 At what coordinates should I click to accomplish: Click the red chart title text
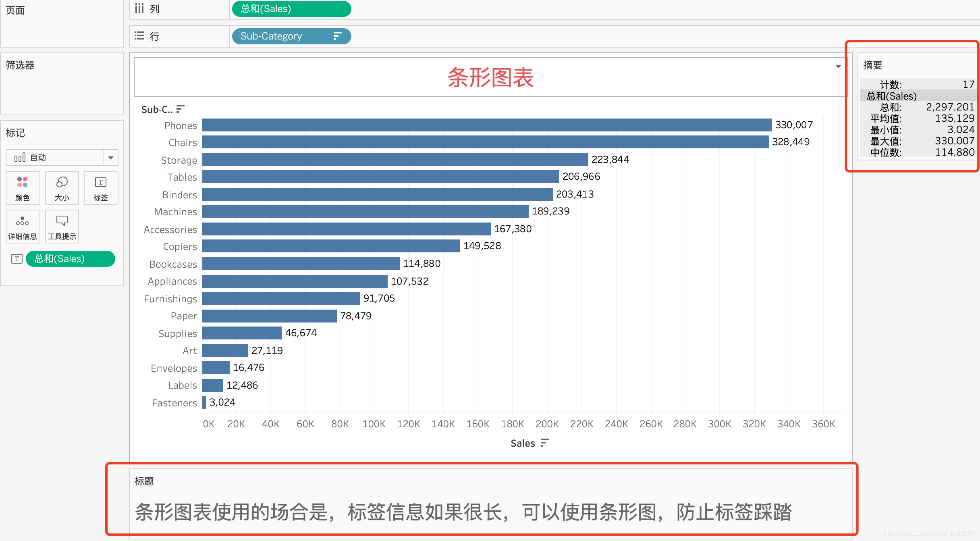490,77
